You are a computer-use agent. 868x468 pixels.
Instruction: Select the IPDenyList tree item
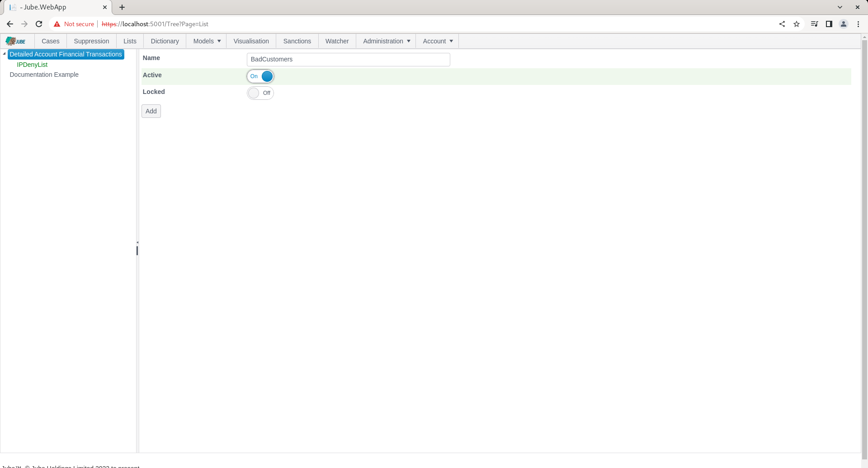(x=32, y=65)
